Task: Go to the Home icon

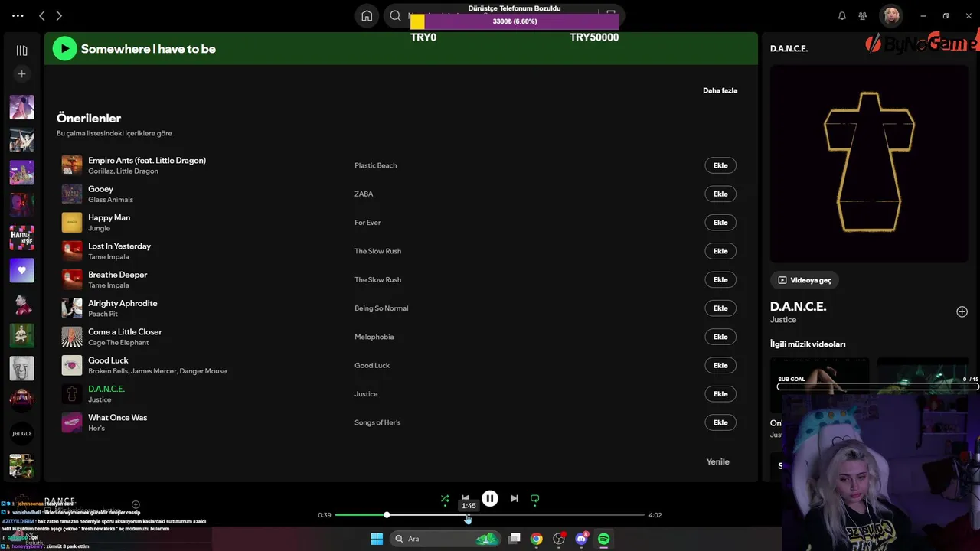Action: click(x=367, y=15)
